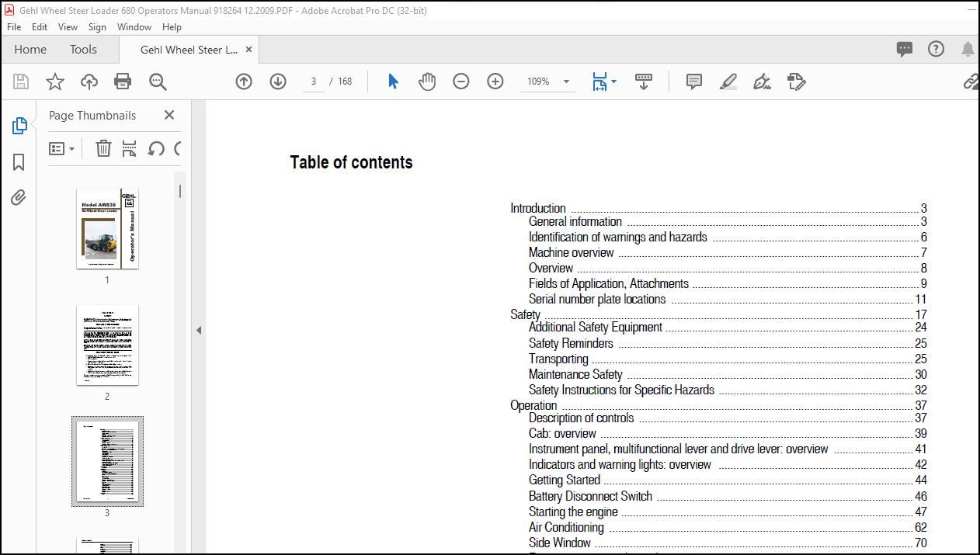
Task: Click the share link icon
Action: [971, 82]
